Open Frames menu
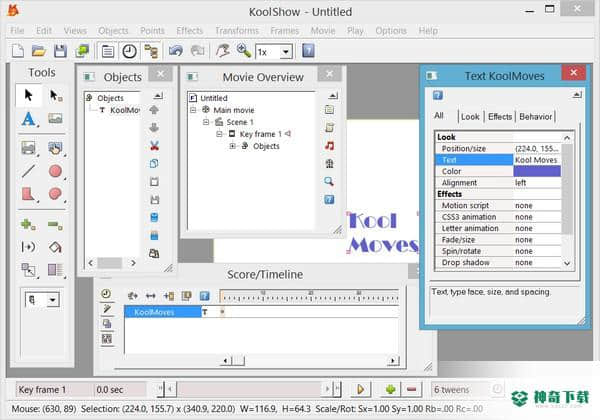This screenshot has height=420, width=600. coord(285,31)
